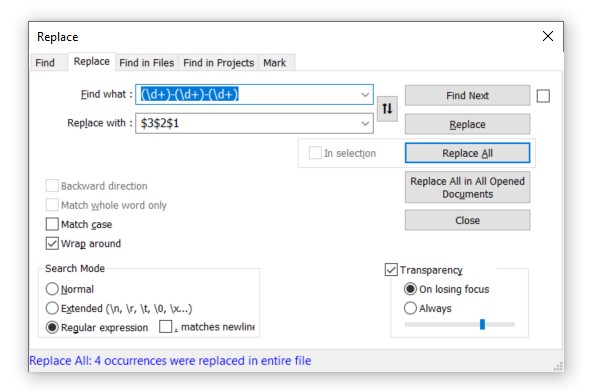Toggle the In selection checkbox

pyautogui.click(x=315, y=153)
